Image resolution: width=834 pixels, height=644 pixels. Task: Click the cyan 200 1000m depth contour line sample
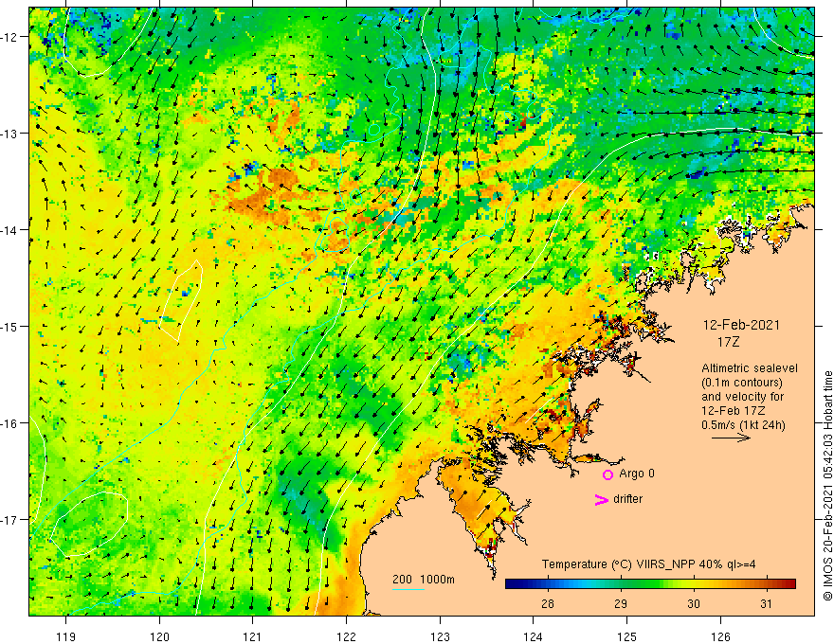click(x=408, y=589)
